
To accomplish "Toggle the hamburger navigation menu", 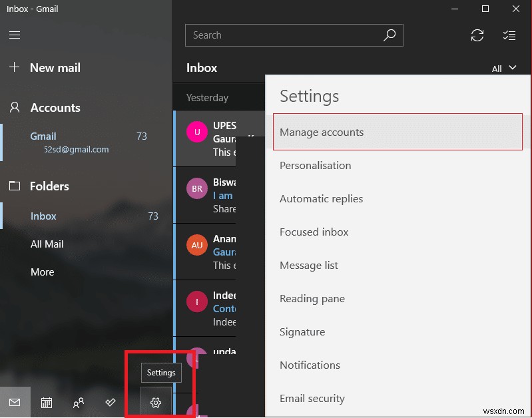I will point(15,35).
